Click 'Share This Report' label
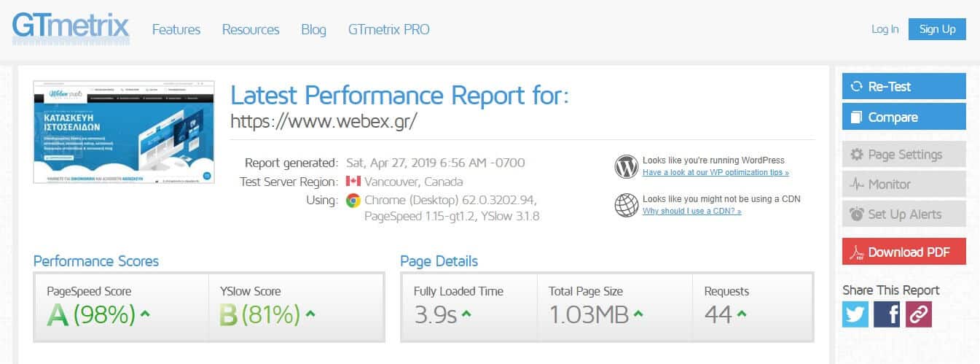980x364 pixels. pos(891,290)
